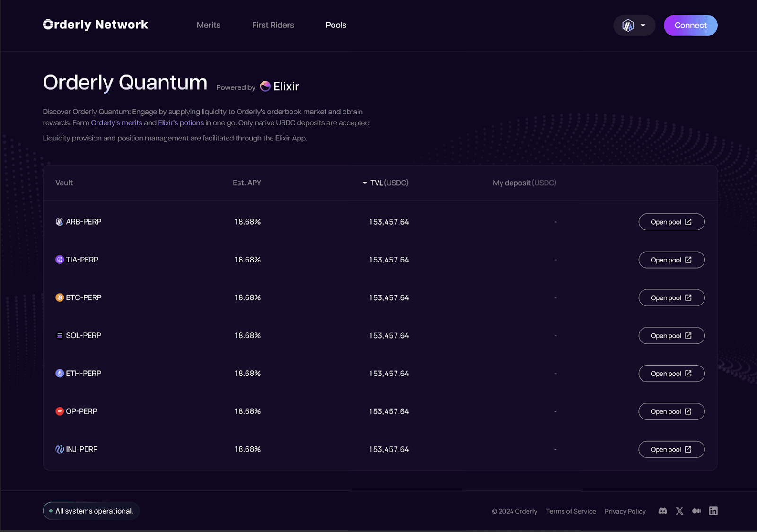The height and width of the screenshot is (532, 757).
Task: Open the Terms of Service link
Action: (571, 511)
